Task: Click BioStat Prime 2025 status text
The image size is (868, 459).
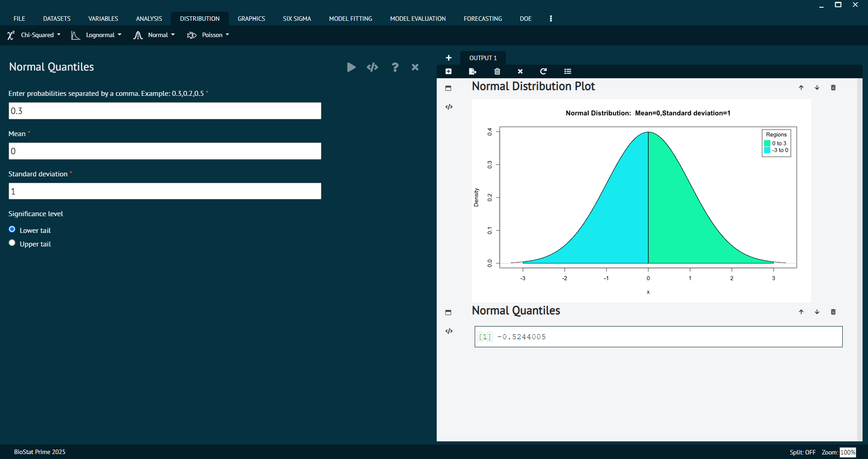Action: pyautogui.click(x=40, y=452)
